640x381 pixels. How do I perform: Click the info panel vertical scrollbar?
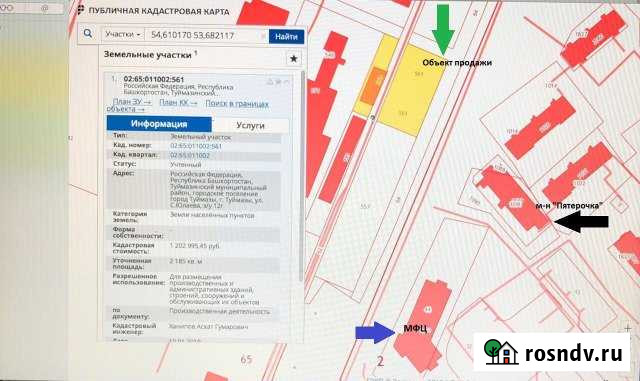pos(302,176)
